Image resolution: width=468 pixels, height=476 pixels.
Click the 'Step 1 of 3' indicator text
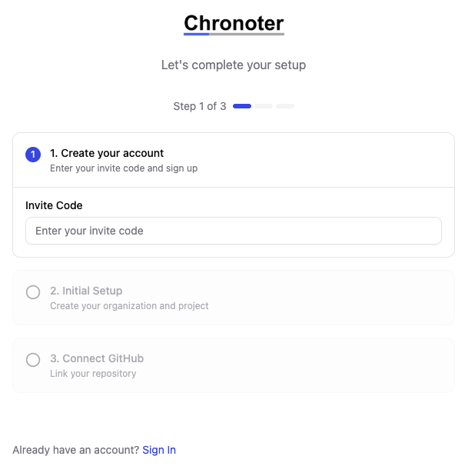(200, 106)
